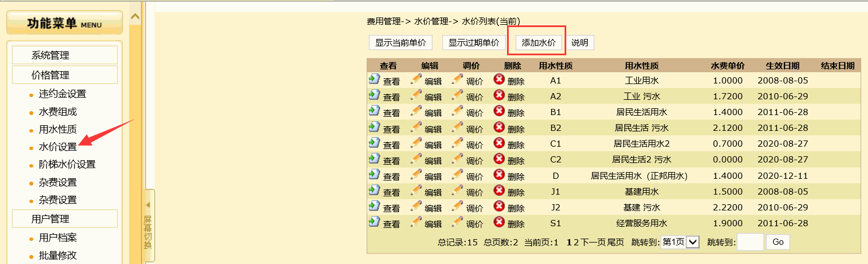Select 违约金设置 from the sidebar

(x=62, y=94)
